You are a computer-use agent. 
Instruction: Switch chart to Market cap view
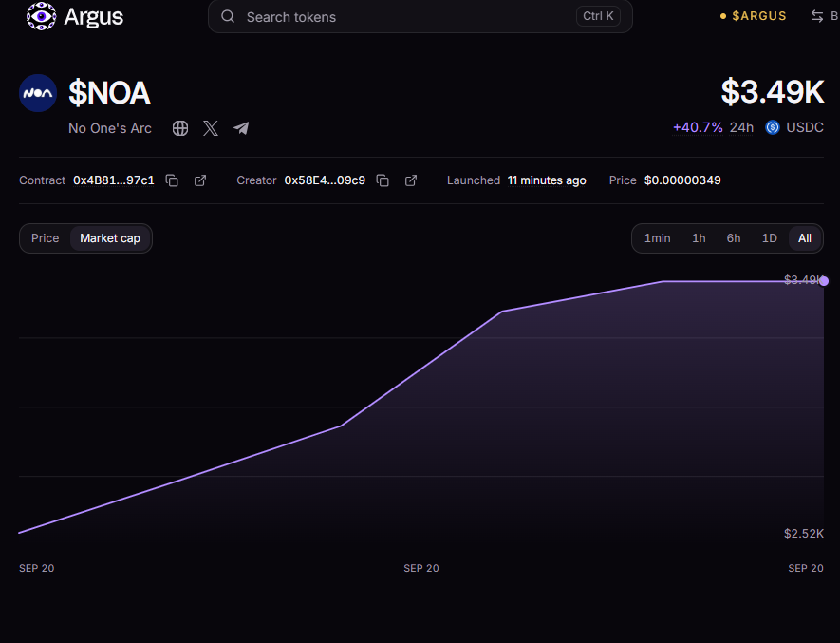click(x=110, y=238)
